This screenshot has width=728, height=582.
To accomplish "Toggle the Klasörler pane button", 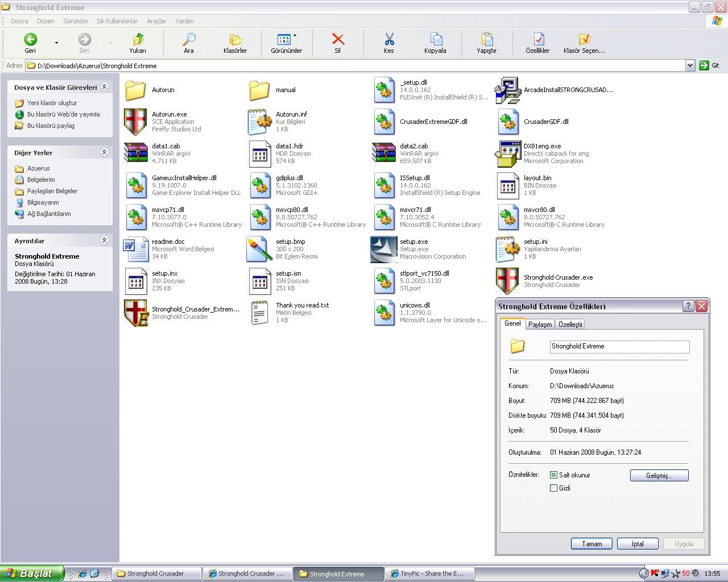I will point(235,43).
